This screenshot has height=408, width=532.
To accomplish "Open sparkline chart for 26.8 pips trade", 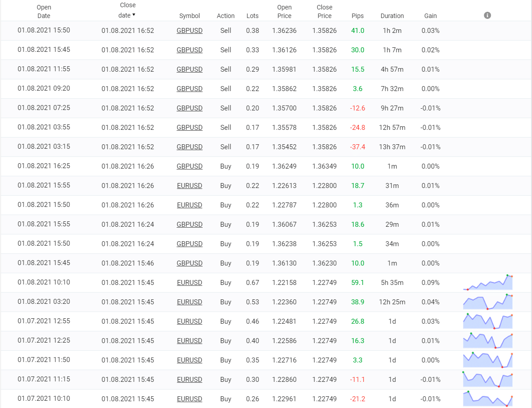I will [x=487, y=321].
